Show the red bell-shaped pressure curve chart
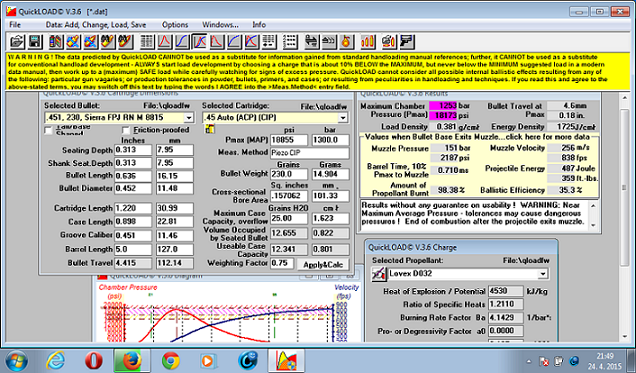 point(164,42)
